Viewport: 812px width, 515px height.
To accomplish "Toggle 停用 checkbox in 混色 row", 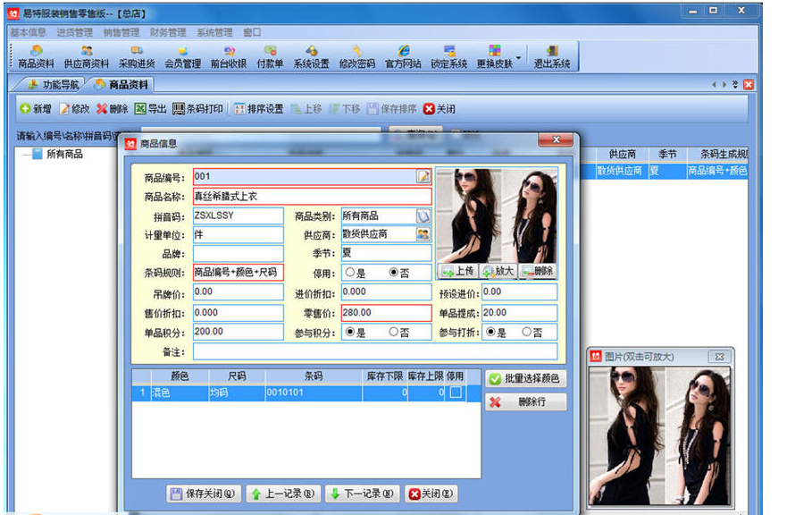I will click(456, 393).
